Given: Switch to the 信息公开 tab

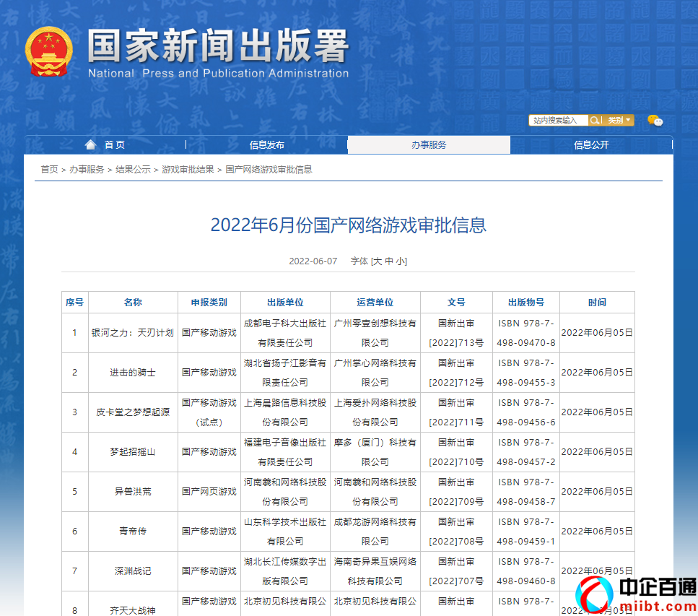Looking at the screenshot, I should tap(590, 144).
